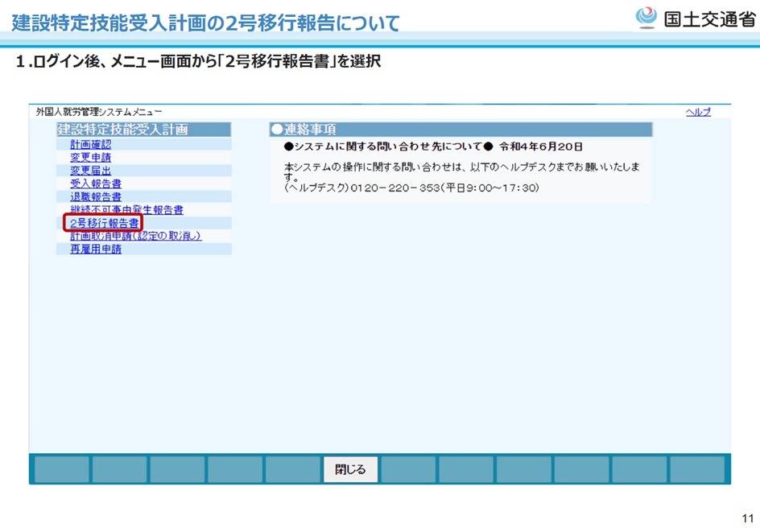Click the 受入報告書 link
The width and height of the screenshot is (760, 532).
[96, 184]
